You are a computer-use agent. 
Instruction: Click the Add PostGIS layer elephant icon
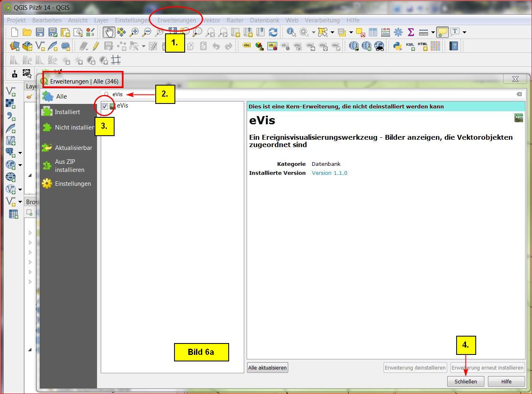pyautogui.click(x=10, y=152)
